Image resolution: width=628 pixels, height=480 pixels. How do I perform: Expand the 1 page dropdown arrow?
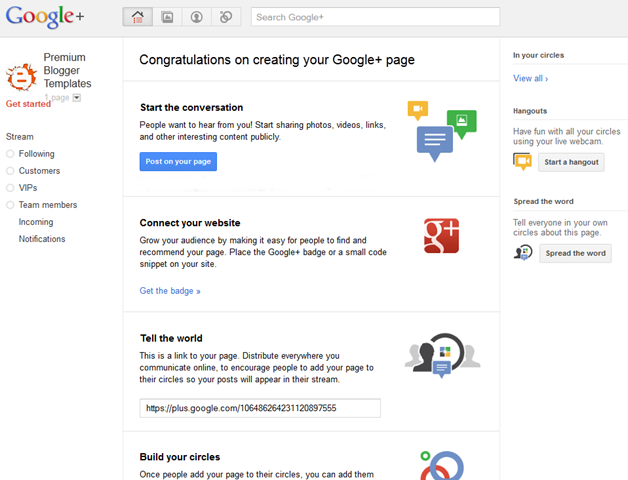77,98
